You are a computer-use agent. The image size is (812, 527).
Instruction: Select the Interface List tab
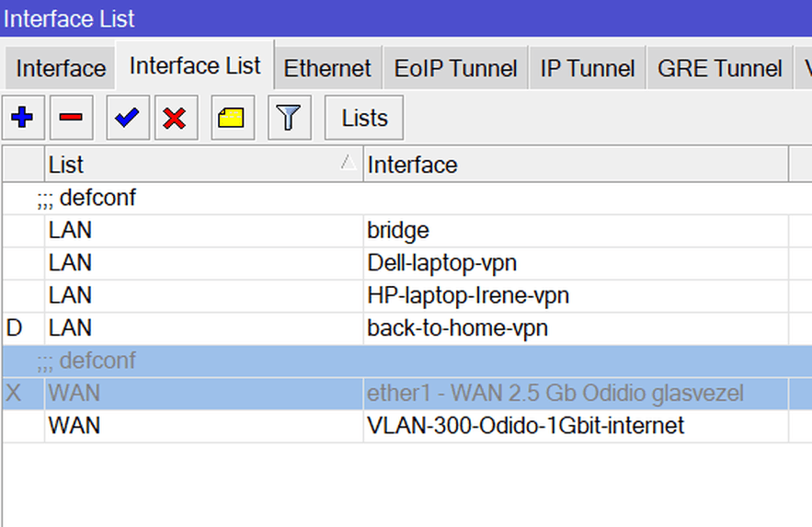click(x=195, y=66)
